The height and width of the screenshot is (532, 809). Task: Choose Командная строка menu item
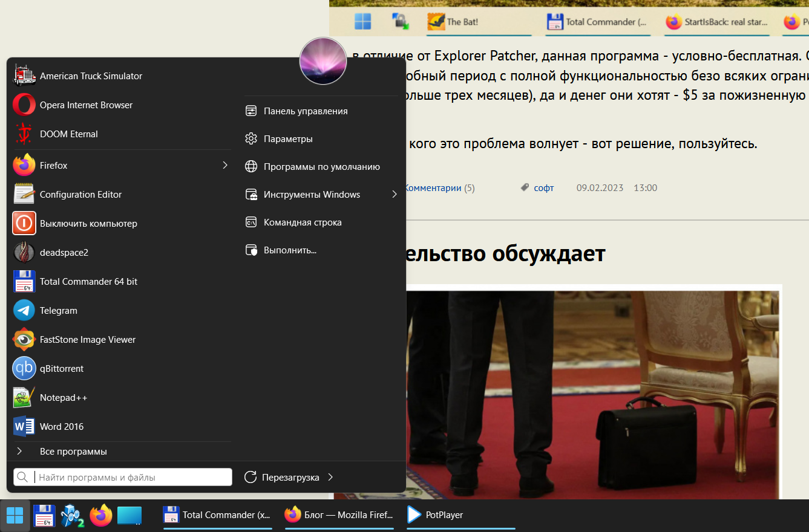(302, 222)
